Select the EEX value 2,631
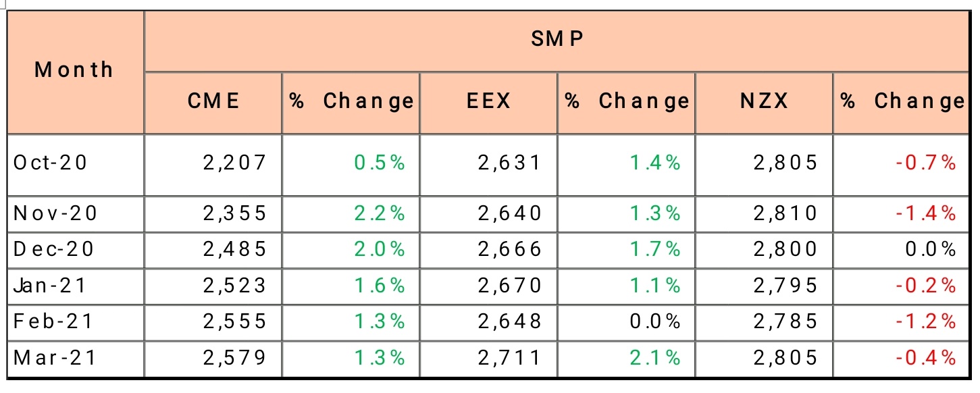 coord(509,163)
